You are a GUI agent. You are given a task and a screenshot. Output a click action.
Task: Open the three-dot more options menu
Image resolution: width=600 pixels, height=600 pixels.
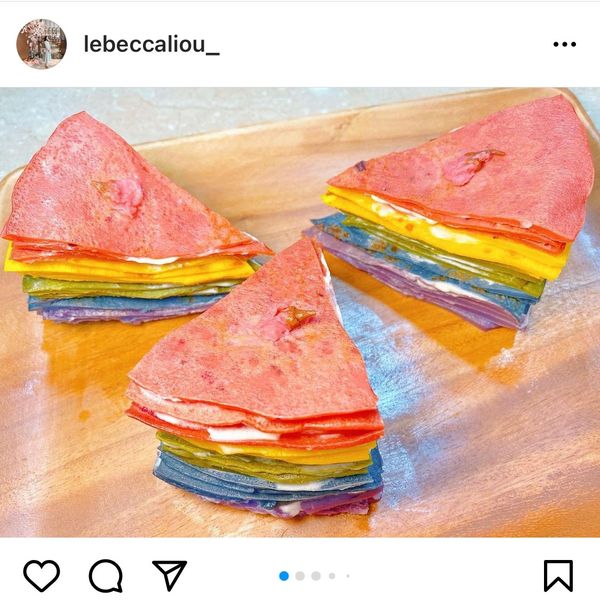click(564, 44)
